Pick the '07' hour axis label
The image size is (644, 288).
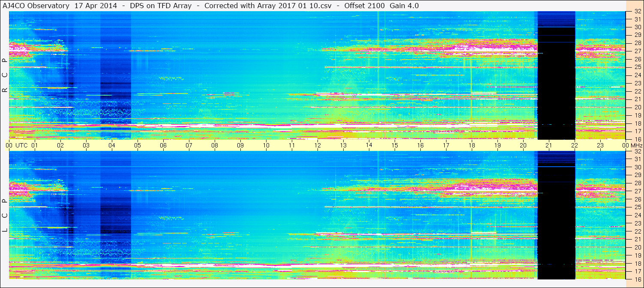pos(189,145)
